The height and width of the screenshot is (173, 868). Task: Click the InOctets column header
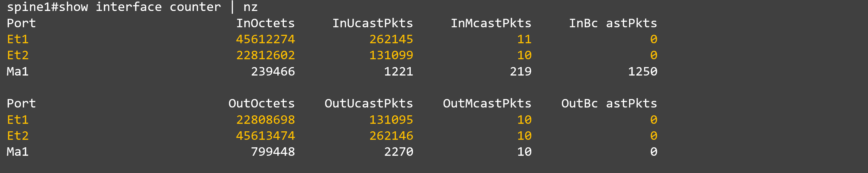click(265, 23)
